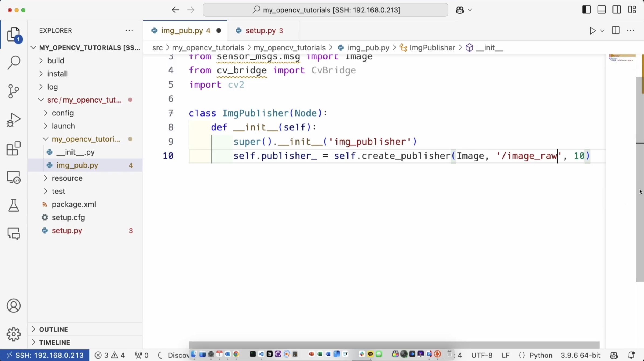644x361 pixels.
Task: Open the Extensions view
Action: click(13, 148)
